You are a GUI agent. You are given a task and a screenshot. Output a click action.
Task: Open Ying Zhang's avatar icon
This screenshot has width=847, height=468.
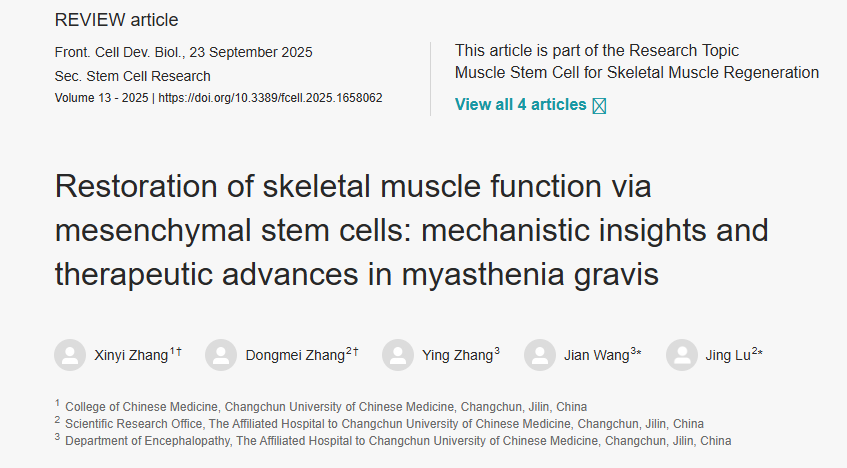(398, 355)
